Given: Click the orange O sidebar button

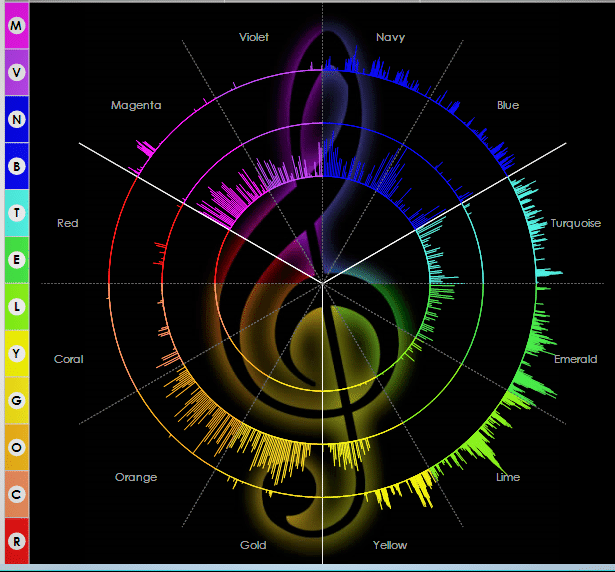Looking at the screenshot, I should (x=16, y=447).
